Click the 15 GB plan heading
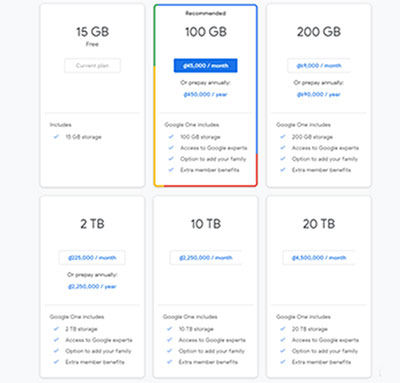The width and height of the screenshot is (400, 383). click(x=92, y=32)
